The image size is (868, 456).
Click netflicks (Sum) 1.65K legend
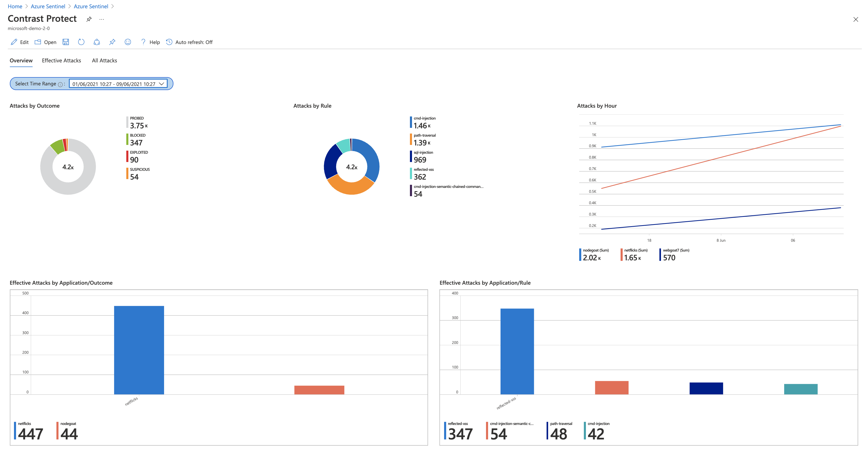tap(635, 255)
